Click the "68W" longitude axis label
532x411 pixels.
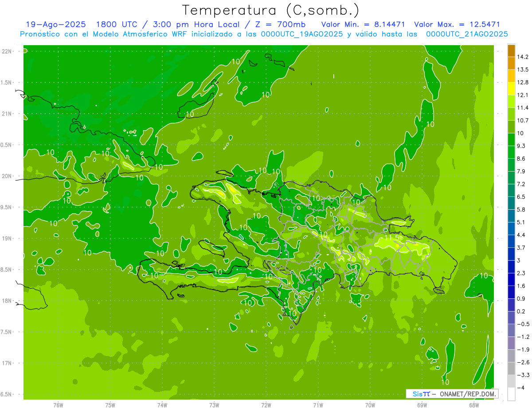473,405
